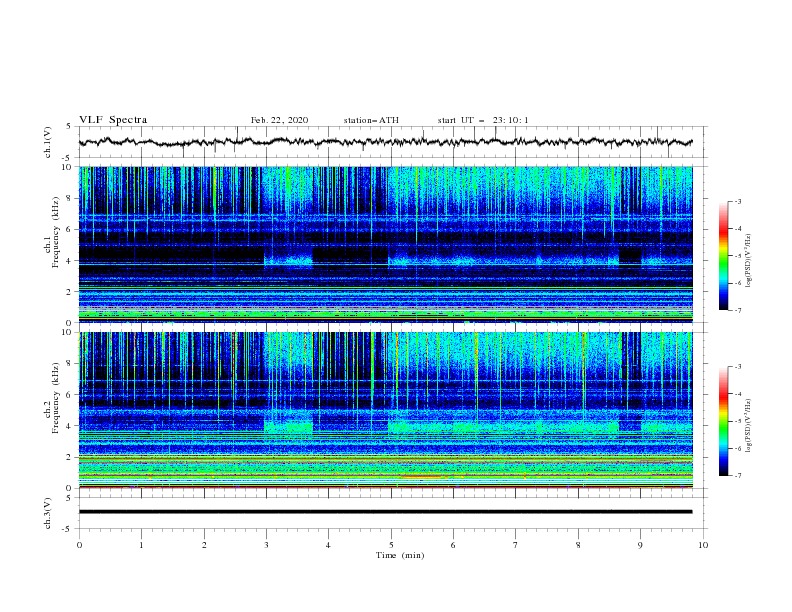
Task: Click the "2" kHz tick of ch.2 spectrogram
Action: 71,457
